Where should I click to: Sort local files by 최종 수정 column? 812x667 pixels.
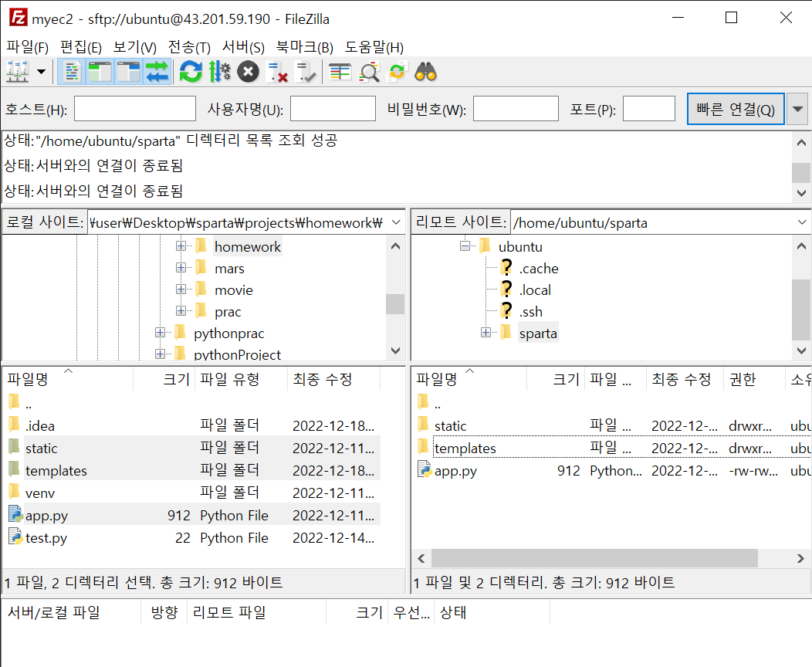333,379
